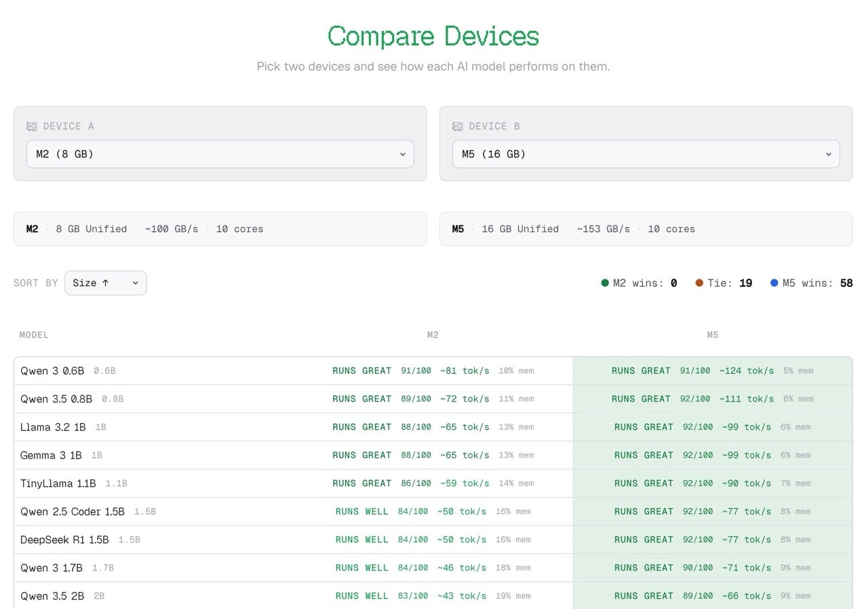Click the MODEL column header
The width and height of the screenshot is (868, 609).
34,335
